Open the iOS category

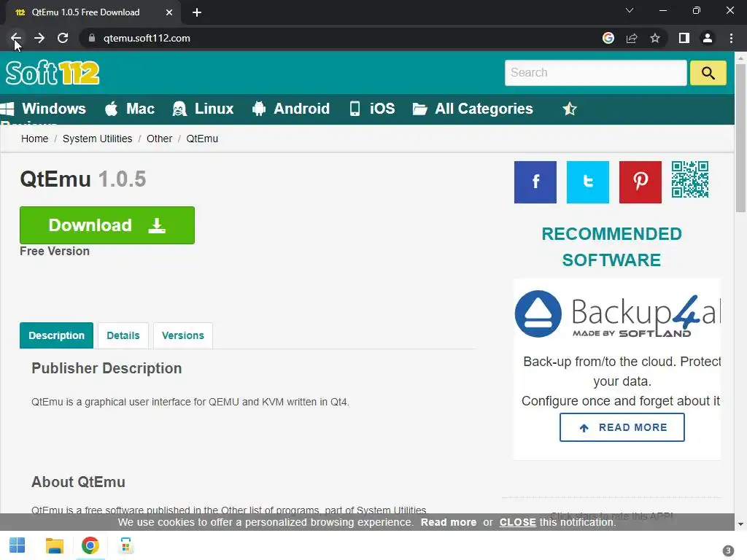pyautogui.click(x=372, y=109)
